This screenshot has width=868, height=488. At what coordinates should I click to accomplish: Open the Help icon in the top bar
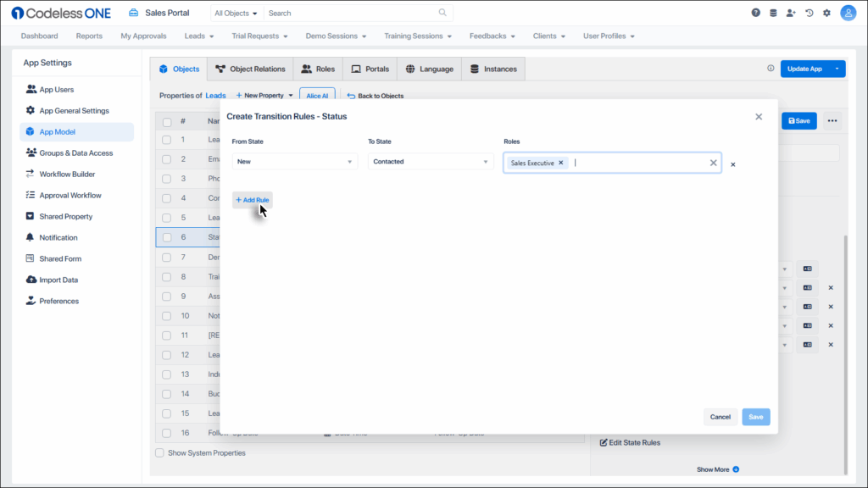point(754,13)
